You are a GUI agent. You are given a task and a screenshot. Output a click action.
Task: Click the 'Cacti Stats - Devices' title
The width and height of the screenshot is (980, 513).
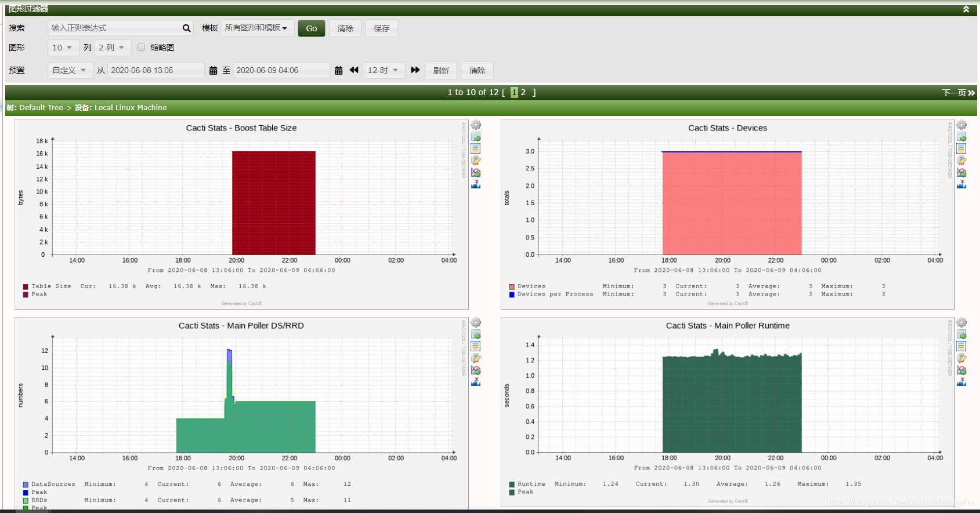click(x=728, y=128)
